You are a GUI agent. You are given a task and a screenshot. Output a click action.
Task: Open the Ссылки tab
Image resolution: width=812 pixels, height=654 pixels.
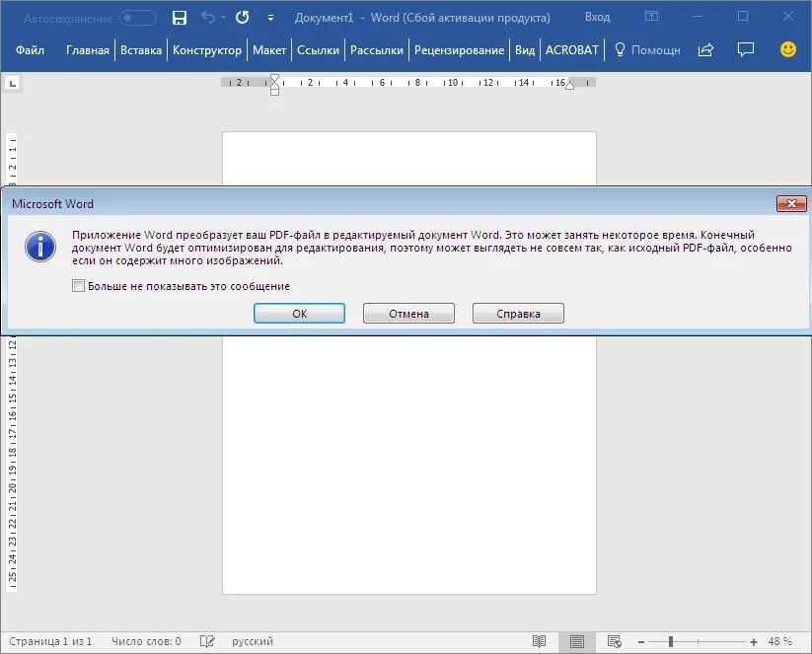tap(318, 50)
